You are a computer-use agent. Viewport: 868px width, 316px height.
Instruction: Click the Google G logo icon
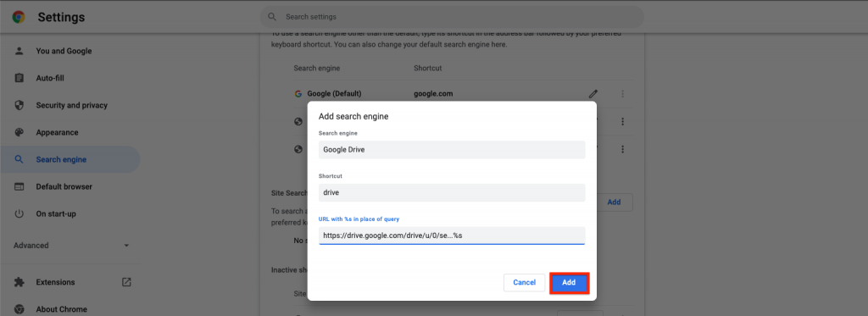(298, 94)
